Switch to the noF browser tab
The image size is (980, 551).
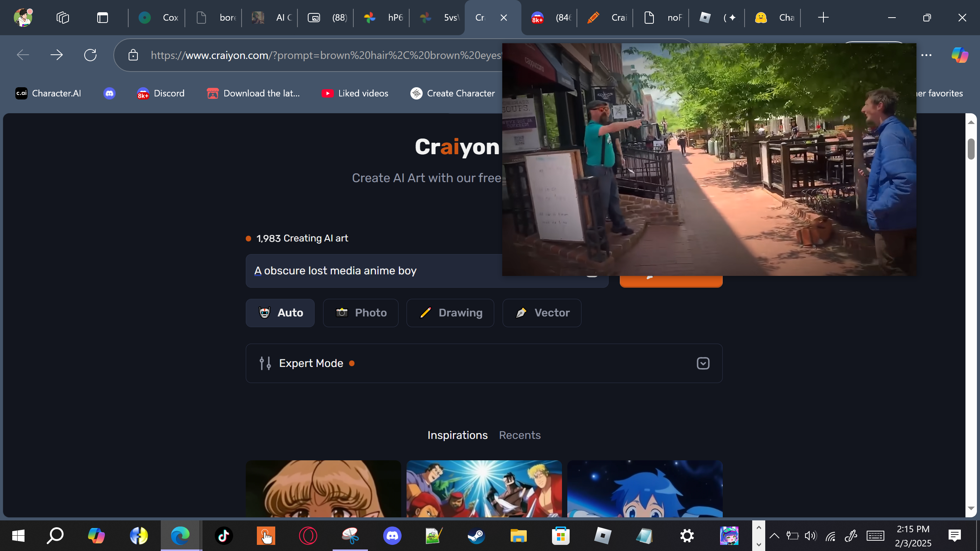(661, 18)
